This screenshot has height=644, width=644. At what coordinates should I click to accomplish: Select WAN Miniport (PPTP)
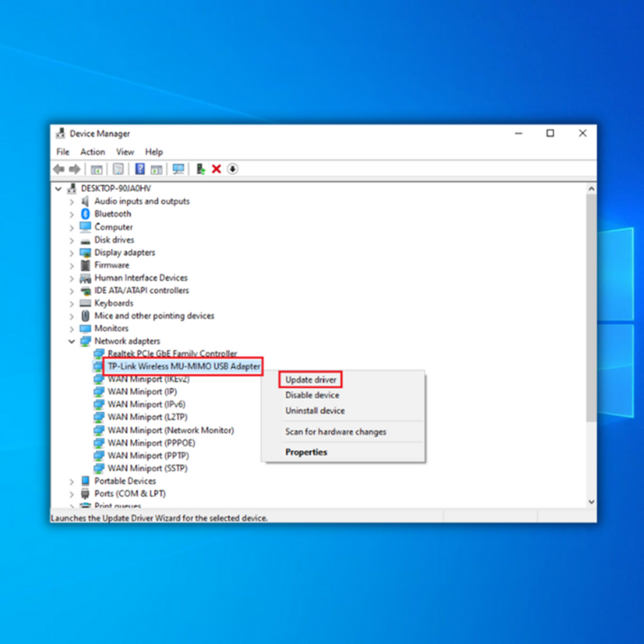tap(148, 456)
